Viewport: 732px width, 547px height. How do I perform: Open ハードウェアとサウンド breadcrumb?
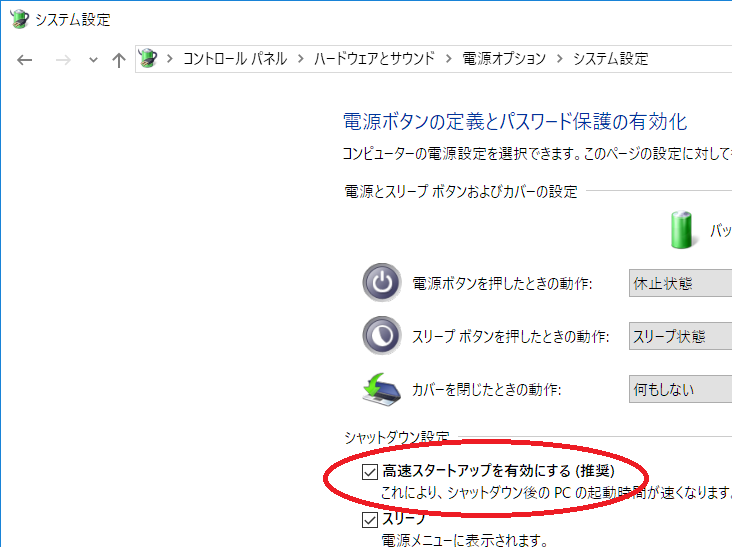pyautogui.click(x=374, y=59)
